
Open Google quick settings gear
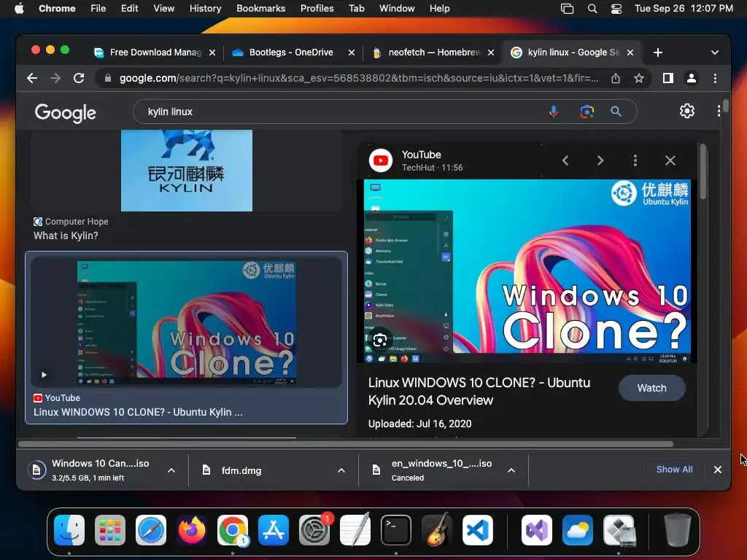pos(686,111)
